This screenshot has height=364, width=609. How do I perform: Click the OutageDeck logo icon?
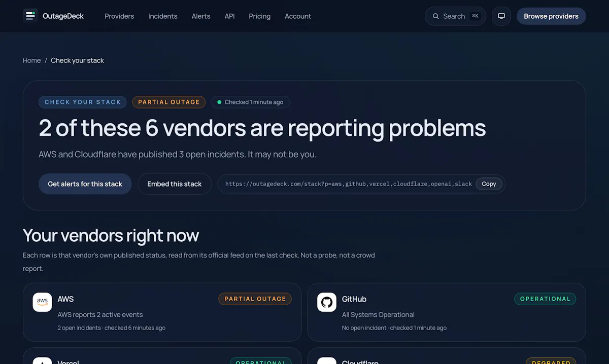click(30, 16)
